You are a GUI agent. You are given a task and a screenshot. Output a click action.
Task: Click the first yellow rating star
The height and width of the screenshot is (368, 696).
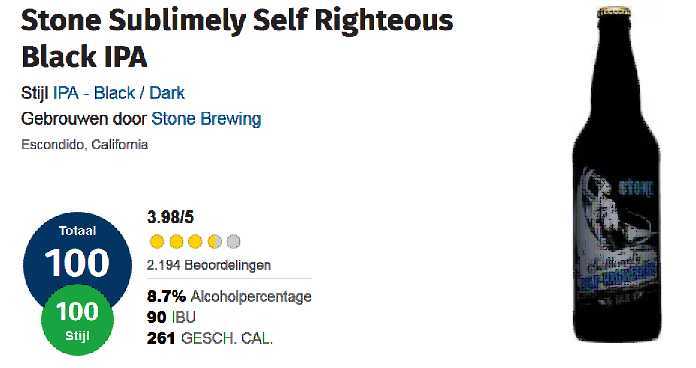[x=157, y=242]
